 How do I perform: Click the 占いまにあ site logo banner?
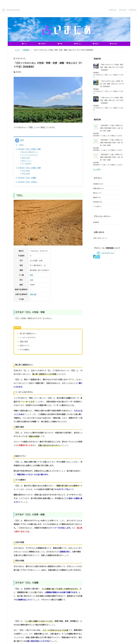[x=69, y=30]
